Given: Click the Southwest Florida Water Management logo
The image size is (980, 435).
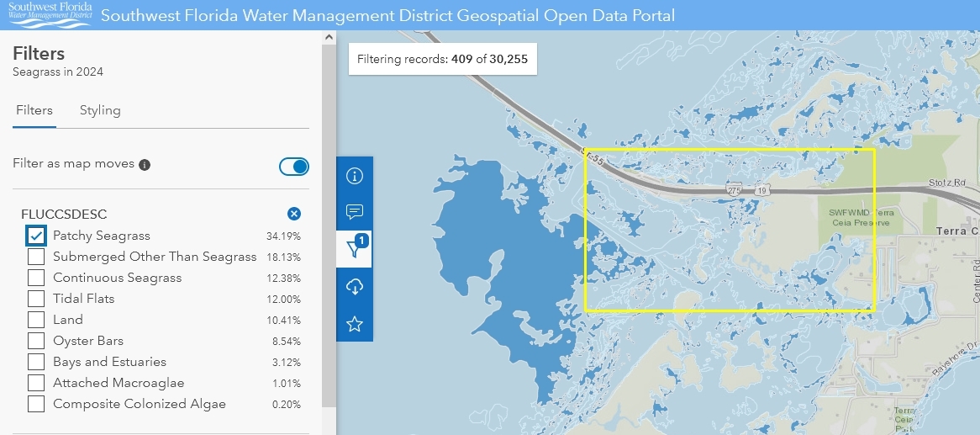Looking at the screenshot, I should coord(49,14).
